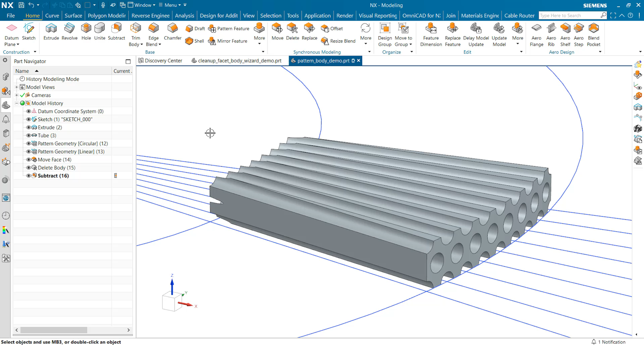This screenshot has height=345, width=644.
Task: Click the Update Model icon
Action: pos(499,29)
